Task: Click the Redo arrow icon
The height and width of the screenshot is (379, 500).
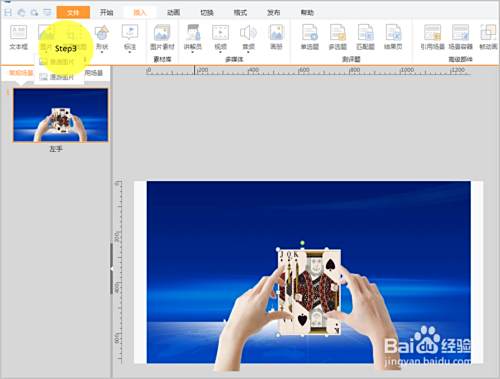Action: 34,12
